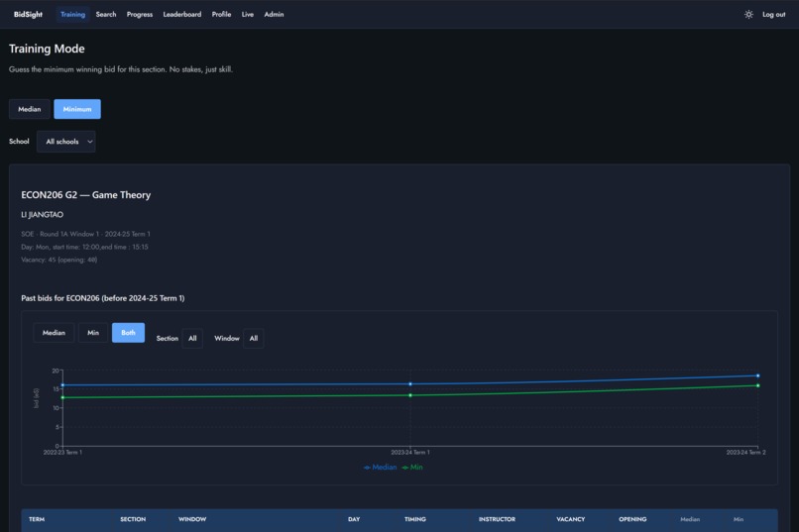This screenshot has height=532, width=799.
Task: Open the Profile page
Action: 221,14
